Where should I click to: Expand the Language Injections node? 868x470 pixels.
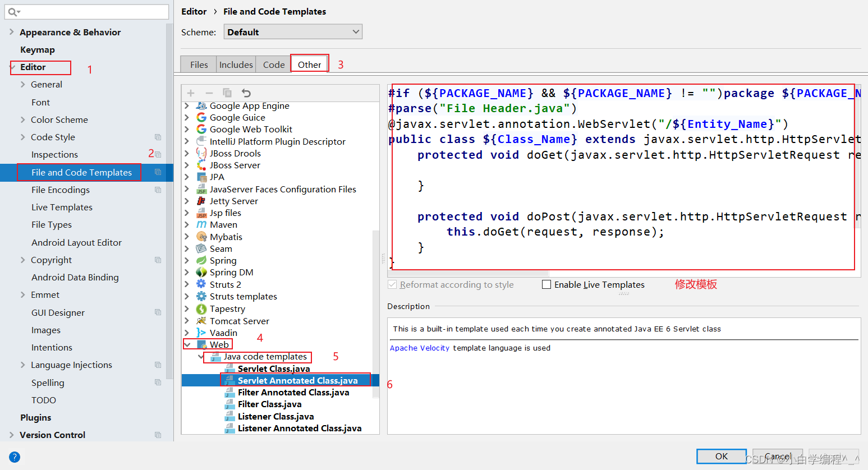click(22, 365)
